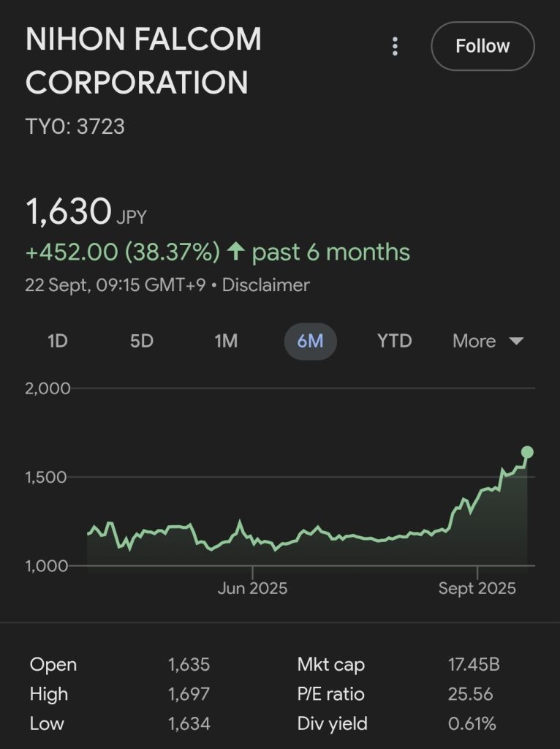
Task: Switch chart to YTD range
Action: [394, 341]
